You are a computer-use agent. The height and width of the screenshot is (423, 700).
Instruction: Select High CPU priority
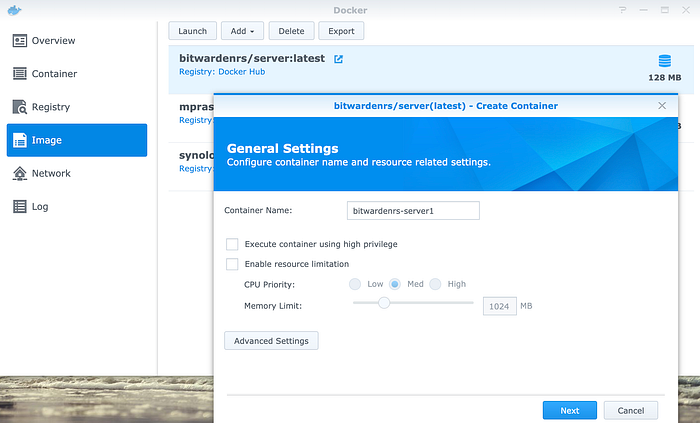coord(435,284)
